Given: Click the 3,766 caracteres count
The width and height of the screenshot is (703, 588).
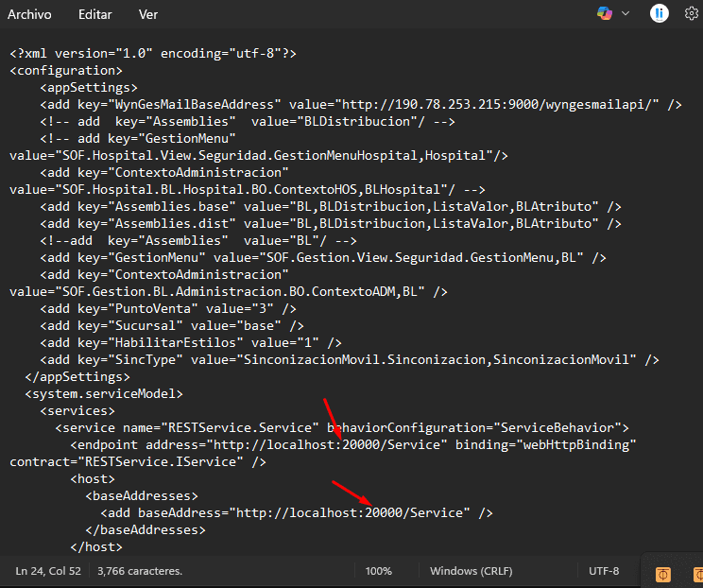Looking at the screenshot, I should pyautogui.click(x=139, y=571).
